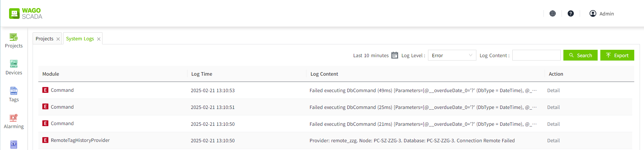The width and height of the screenshot is (644, 150).
Task: Open Detail for the RemoteTagHistoryProvider log
Action: tap(553, 141)
